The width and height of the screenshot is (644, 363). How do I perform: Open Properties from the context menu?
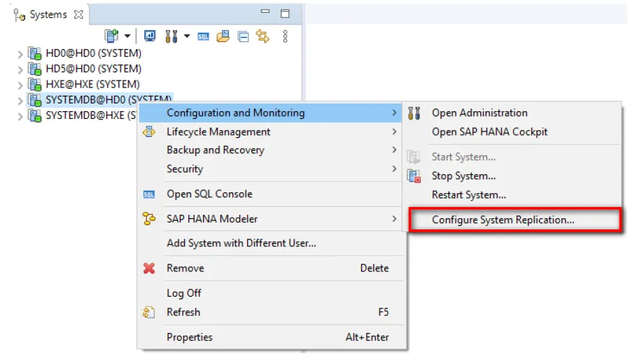(x=270, y=337)
